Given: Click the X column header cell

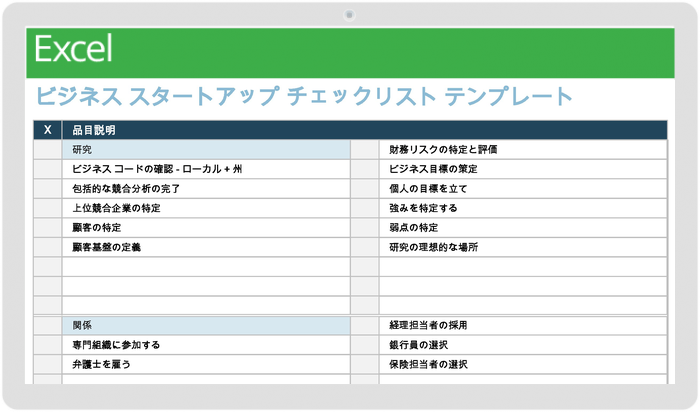Looking at the screenshot, I should [48, 130].
